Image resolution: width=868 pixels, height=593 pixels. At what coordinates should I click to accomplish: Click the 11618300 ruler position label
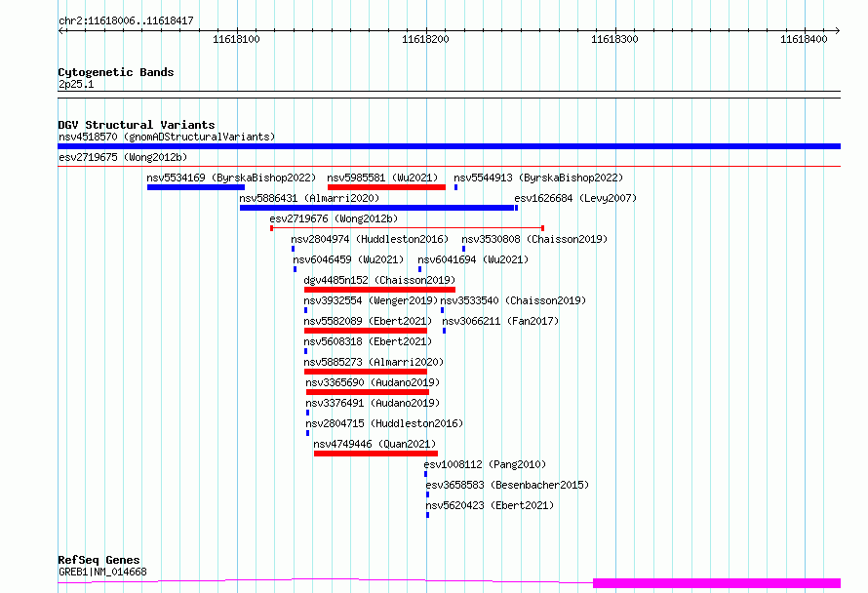(615, 39)
